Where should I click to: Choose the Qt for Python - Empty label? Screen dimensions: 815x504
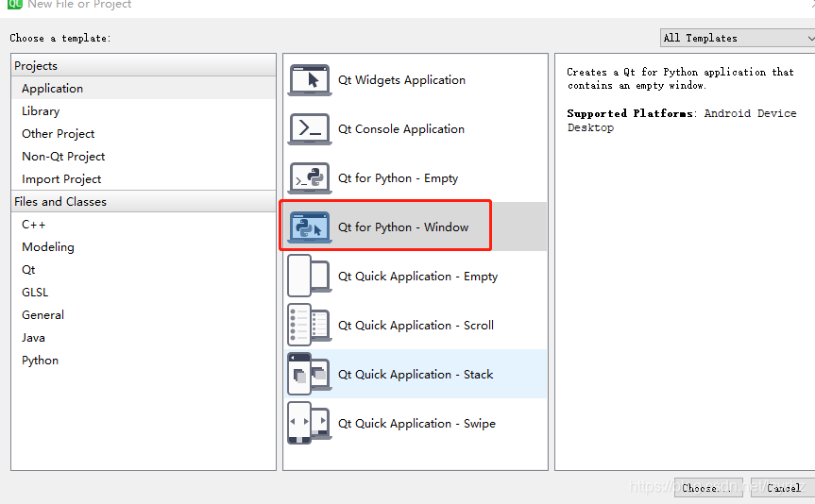[398, 178]
